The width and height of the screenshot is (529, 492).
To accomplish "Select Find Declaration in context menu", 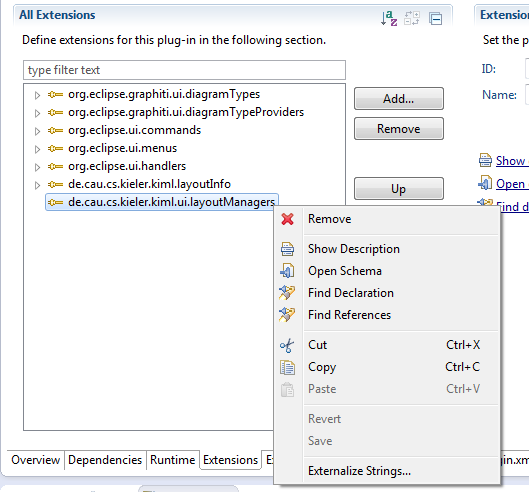I will [387, 293].
